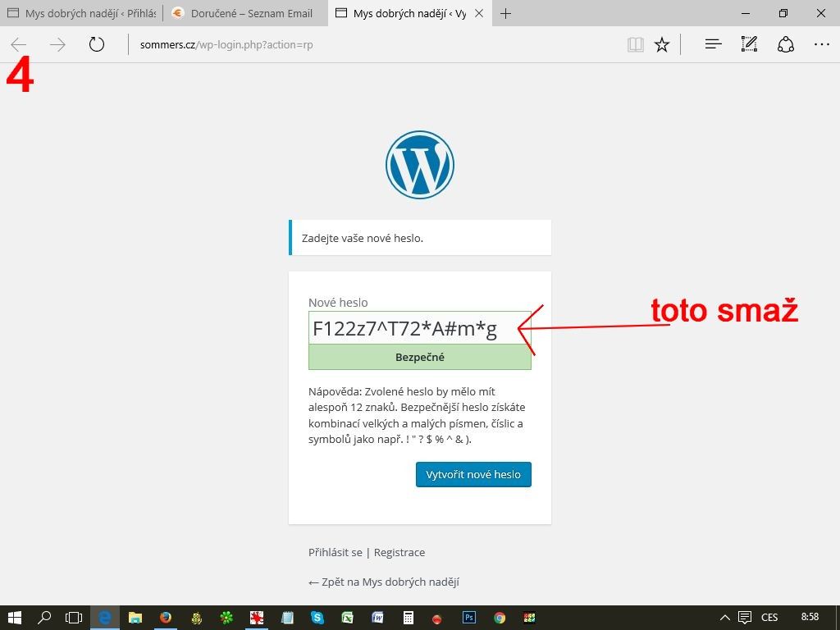Open Notepad from taskbar
This screenshot has width=840, height=630.
click(288, 618)
